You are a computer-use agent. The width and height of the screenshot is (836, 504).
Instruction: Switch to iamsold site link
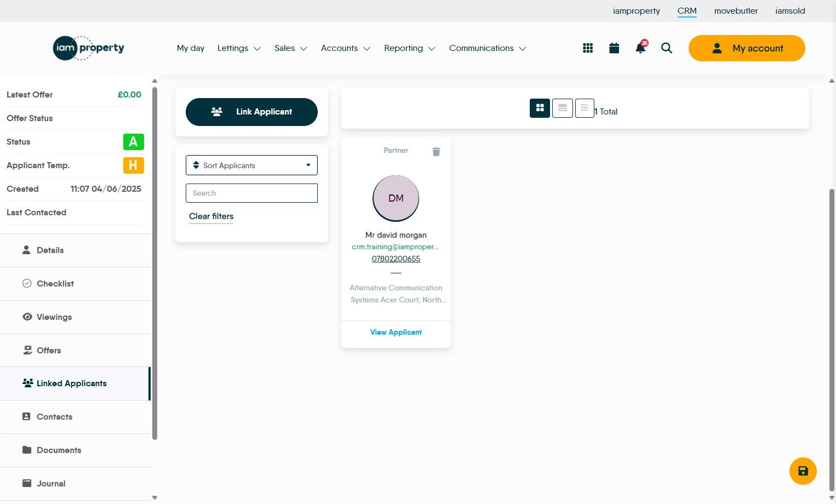[790, 11]
